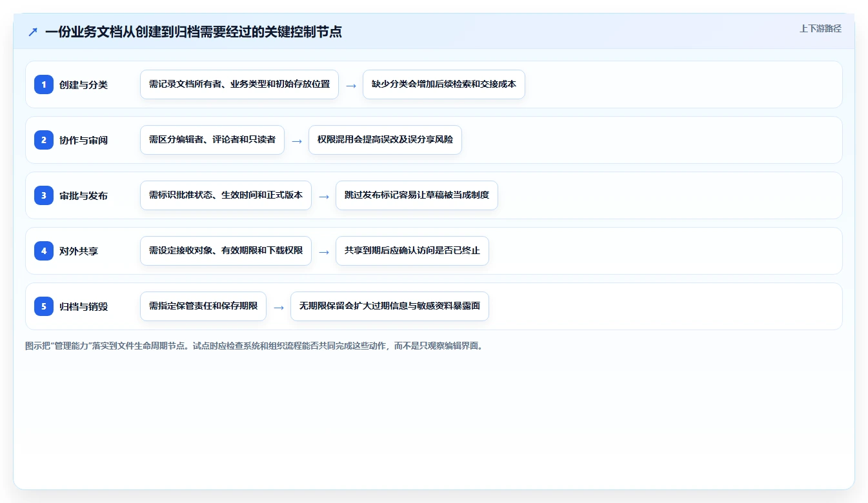Click the step number 2 badge
The width and height of the screenshot is (868, 503).
point(44,140)
